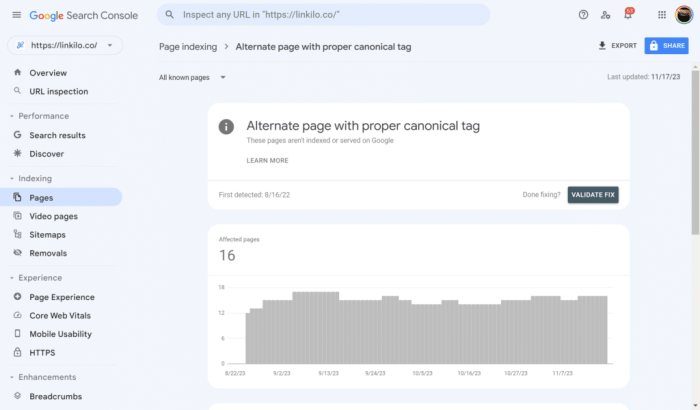Collapse the Enhancements section
Image resolution: width=700 pixels, height=410 pixels.
pyautogui.click(x=12, y=377)
